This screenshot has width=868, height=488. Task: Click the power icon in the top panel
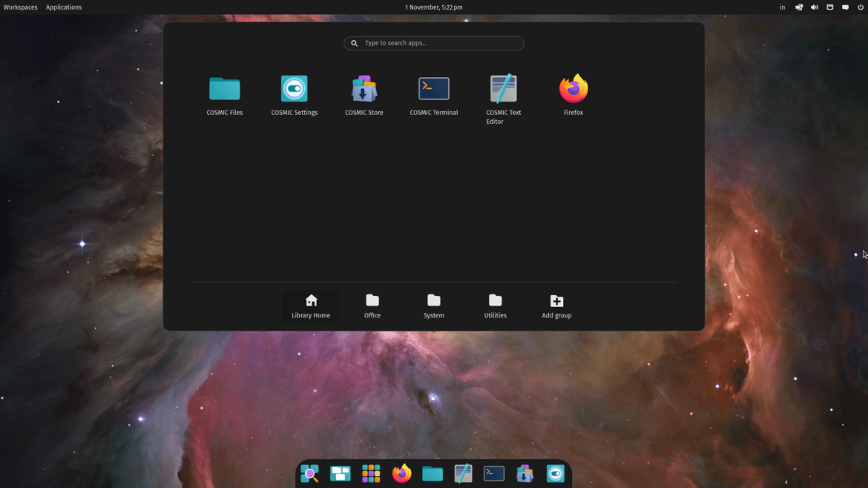859,7
